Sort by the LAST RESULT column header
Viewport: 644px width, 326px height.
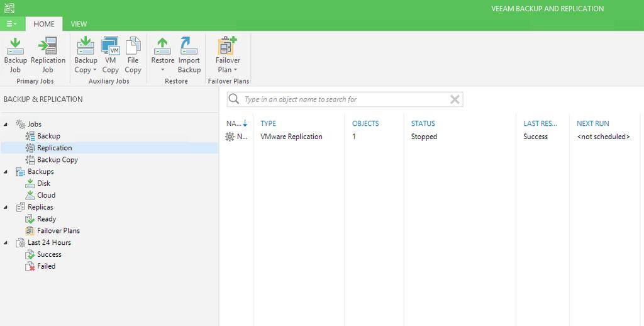540,123
